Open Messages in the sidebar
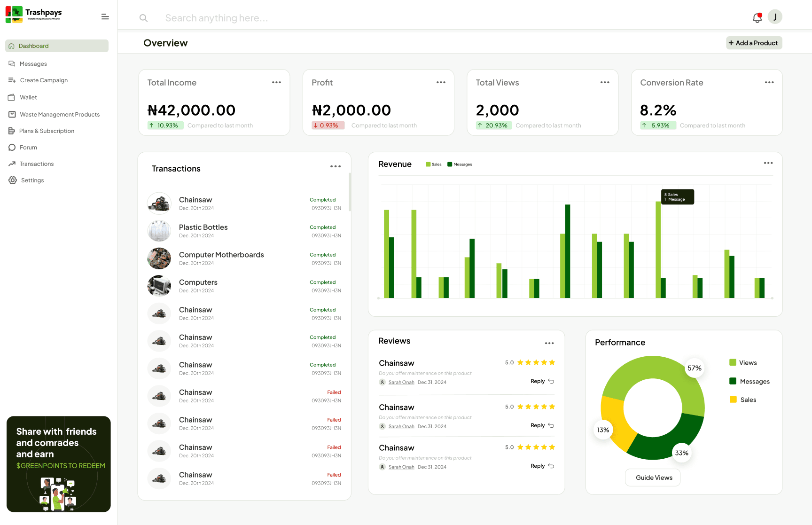 [x=33, y=64]
